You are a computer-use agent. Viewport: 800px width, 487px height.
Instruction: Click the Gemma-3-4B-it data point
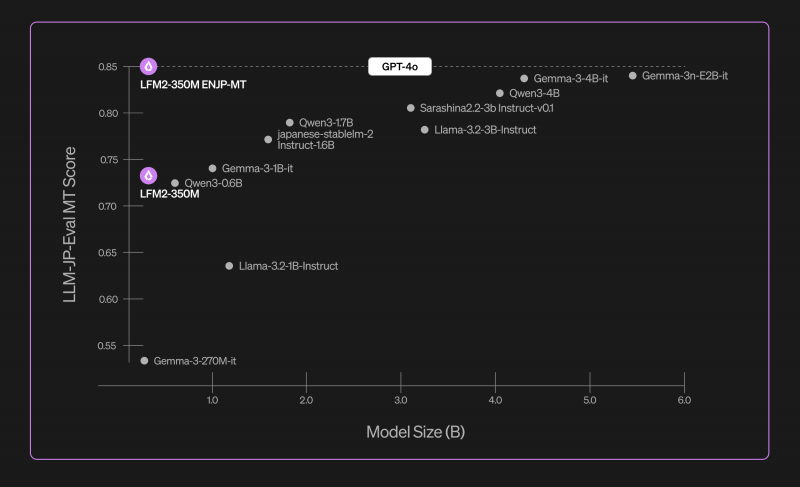pyautogui.click(x=524, y=79)
